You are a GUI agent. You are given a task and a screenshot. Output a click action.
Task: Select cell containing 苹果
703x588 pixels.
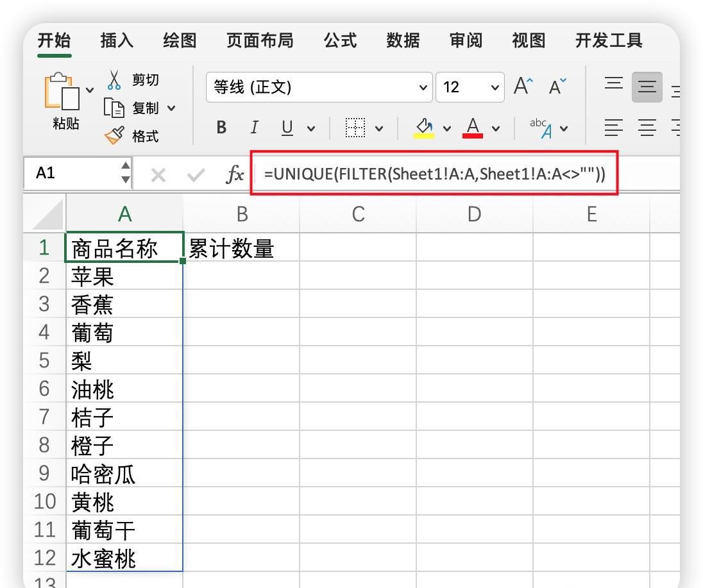(x=124, y=276)
